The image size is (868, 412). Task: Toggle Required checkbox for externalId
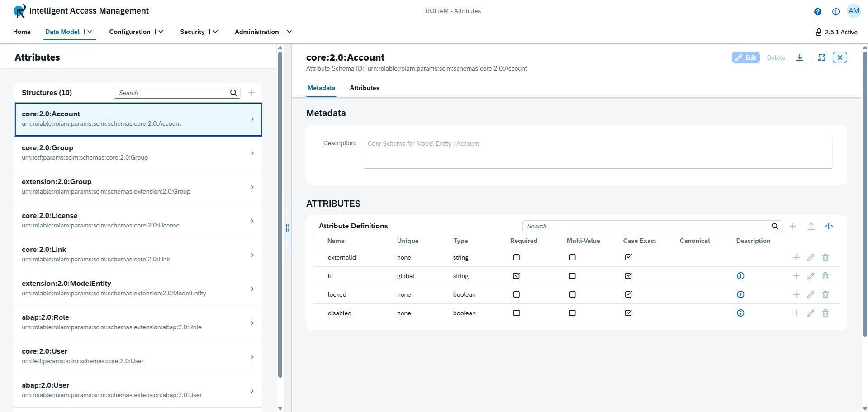(516, 257)
